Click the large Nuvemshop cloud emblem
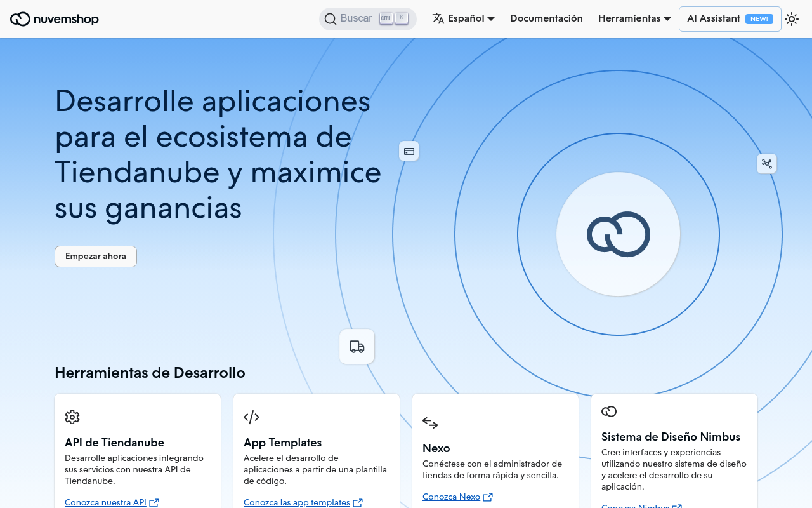 tap(619, 234)
